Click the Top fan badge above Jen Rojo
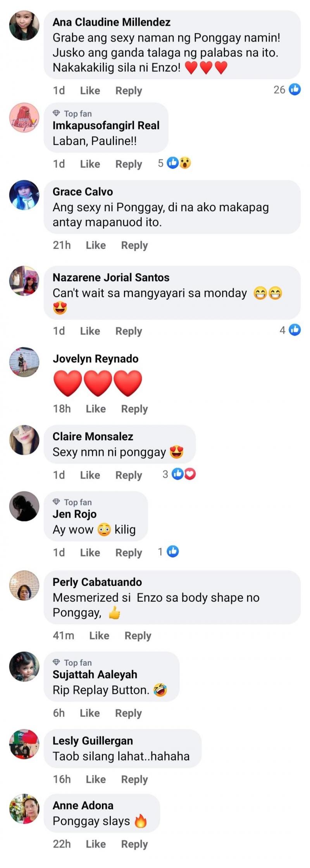310x868 pixels. click(x=72, y=502)
